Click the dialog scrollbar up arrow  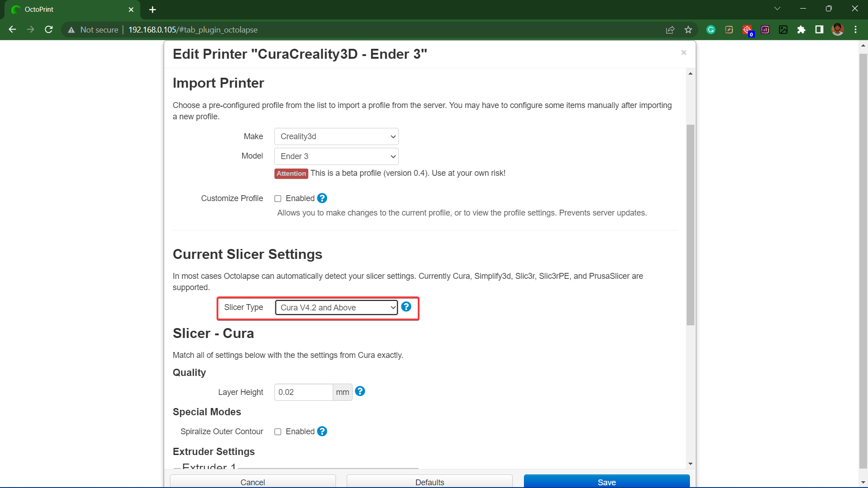(x=690, y=73)
